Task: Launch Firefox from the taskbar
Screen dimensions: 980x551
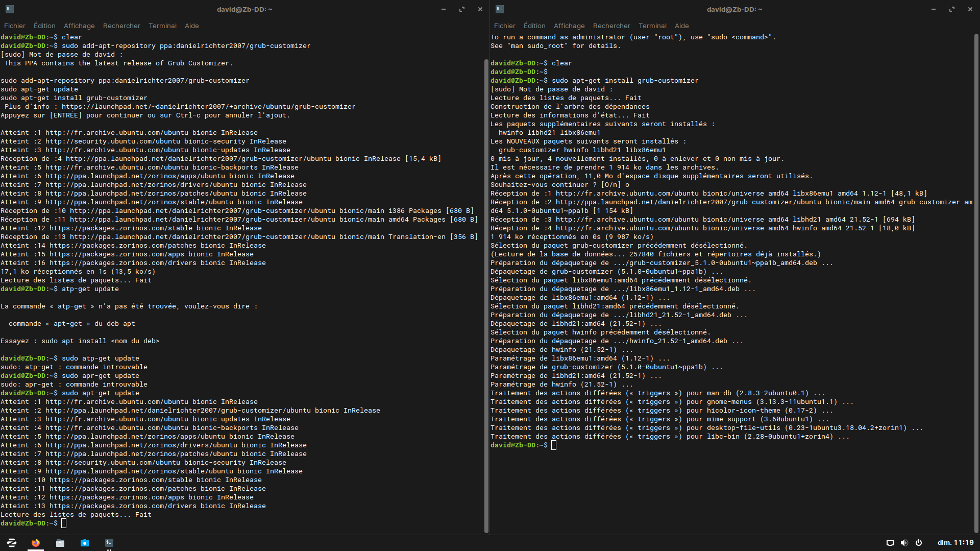Action: 36,543
